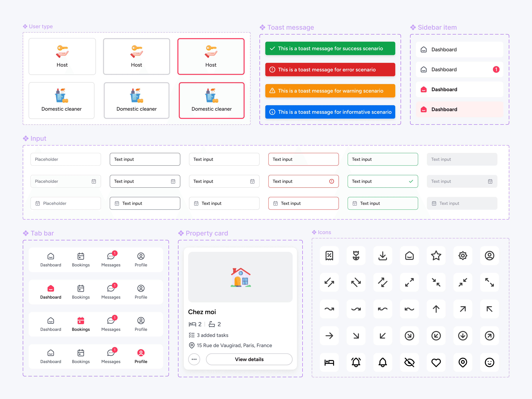The width and height of the screenshot is (532, 399).
Task: Click the plain arrow pointing down-left
Action: coord(383,336)
